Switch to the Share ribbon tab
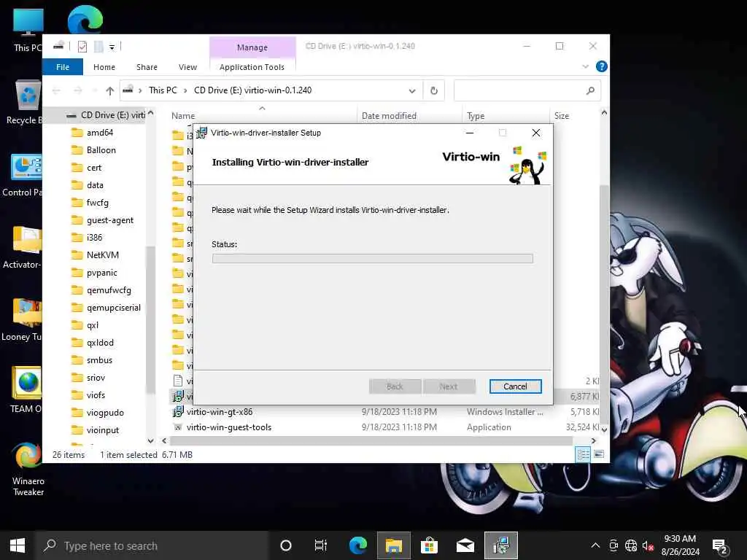Image resolution: width=747 pixels, height=560 pixels. pos(147,67)
